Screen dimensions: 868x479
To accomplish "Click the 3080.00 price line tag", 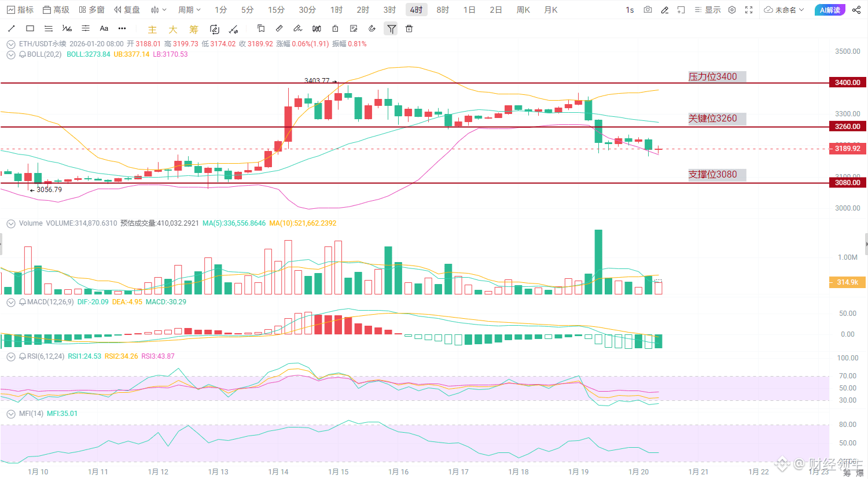I will pos(847,183).
